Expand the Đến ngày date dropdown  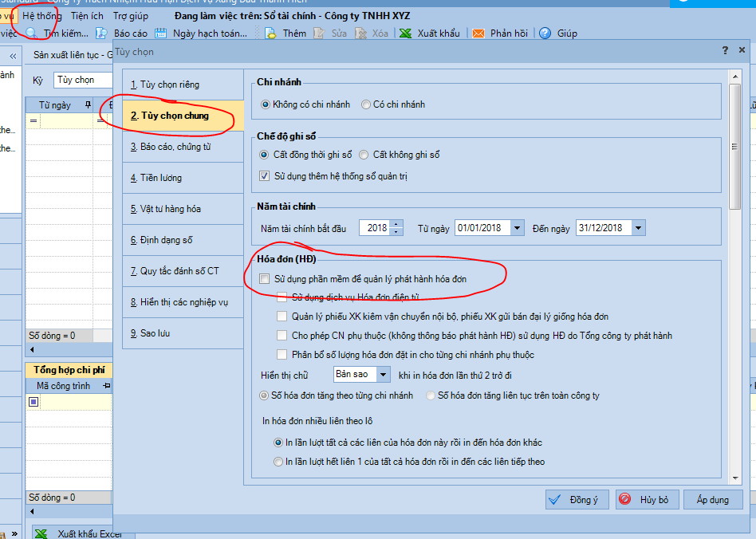pyautogui.click(x=638, y=228)
